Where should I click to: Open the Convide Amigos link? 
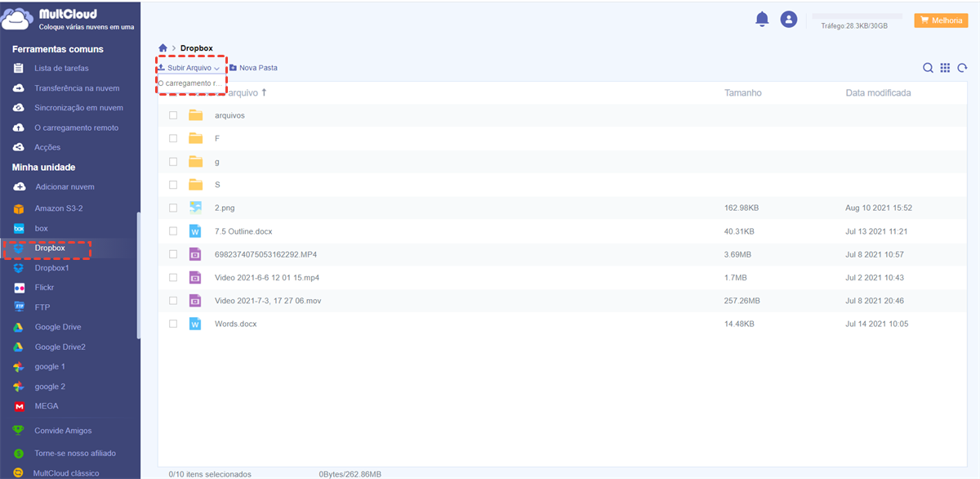tap(63, 431)
